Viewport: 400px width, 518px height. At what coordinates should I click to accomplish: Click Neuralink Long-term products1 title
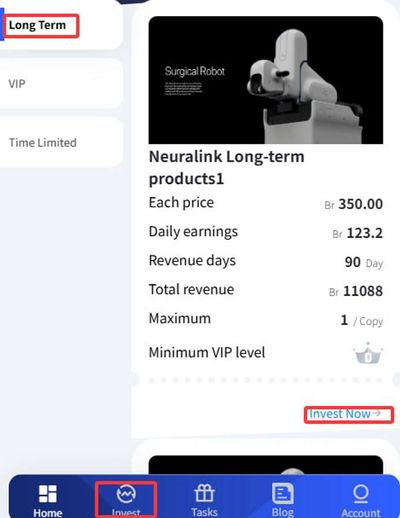pyautogui.click(x=227, y=167)
